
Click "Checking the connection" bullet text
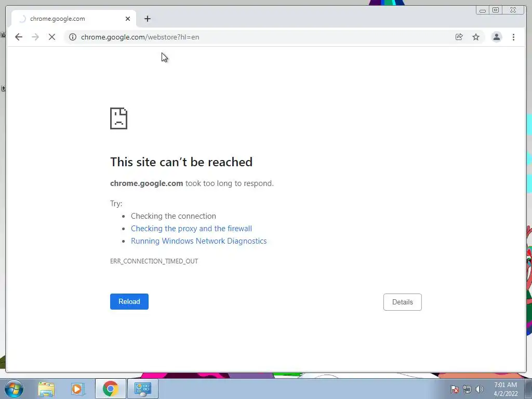point(174,216)
